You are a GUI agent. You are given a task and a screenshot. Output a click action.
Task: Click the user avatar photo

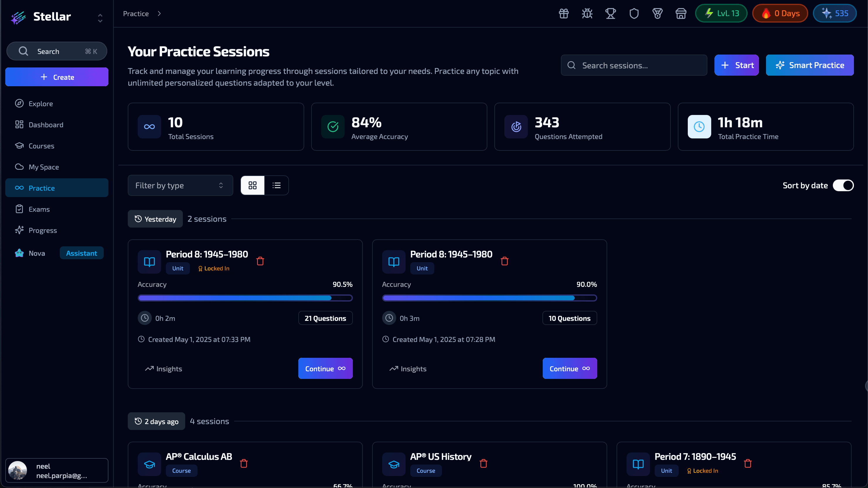pos(18,470)
